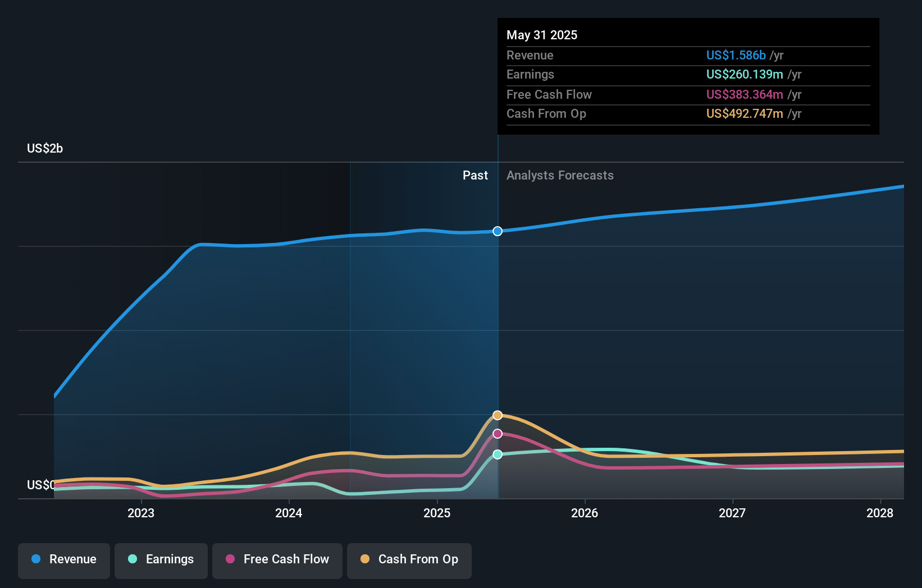Click the US$383.364m free cash flow value
This screenshot has width=922, height=588.
[745, 94]
